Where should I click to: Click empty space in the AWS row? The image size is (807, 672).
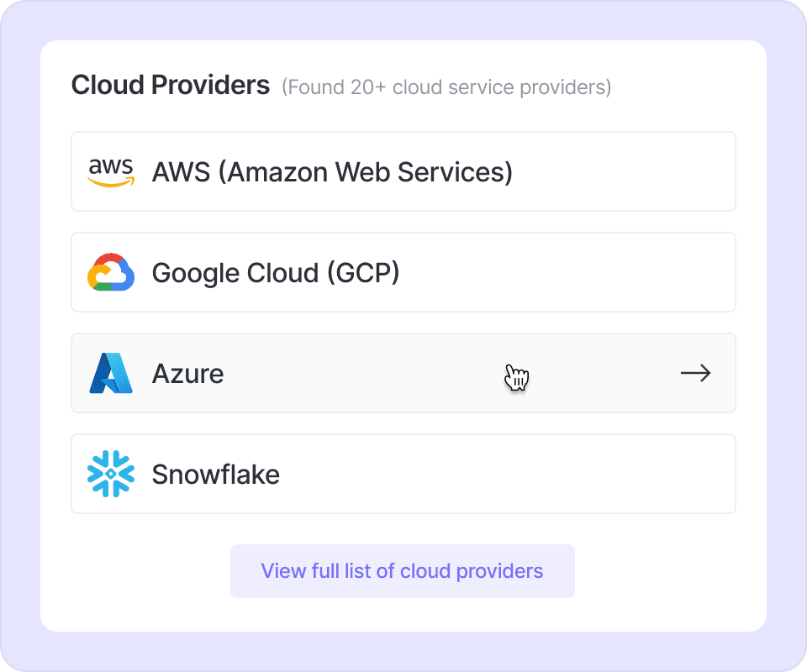click(x=622, y=172)
